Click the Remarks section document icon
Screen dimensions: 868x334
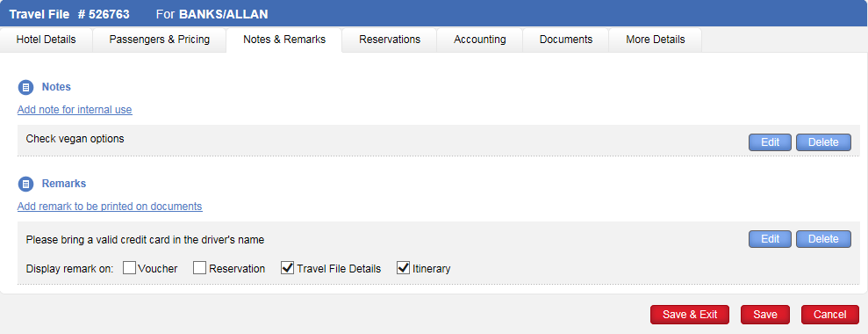pyautogui.click(x=26, y=184)
